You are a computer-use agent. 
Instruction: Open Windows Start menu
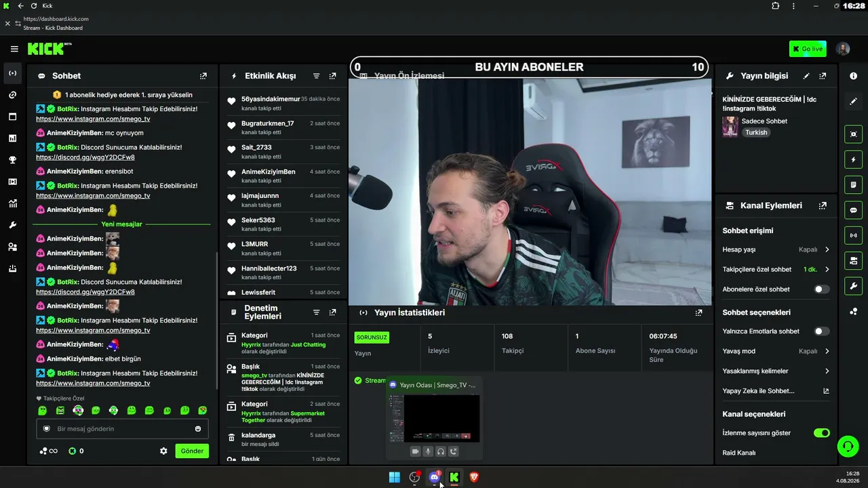(395, 477)
